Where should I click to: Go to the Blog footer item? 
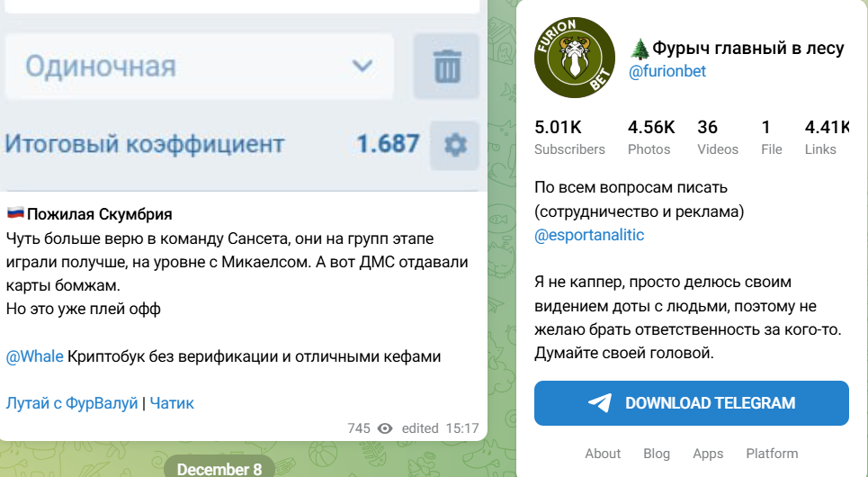[x=657, y=454]
